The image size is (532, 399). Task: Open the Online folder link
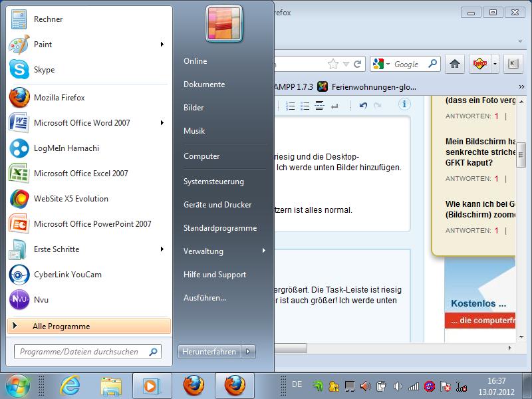[196, 61]
